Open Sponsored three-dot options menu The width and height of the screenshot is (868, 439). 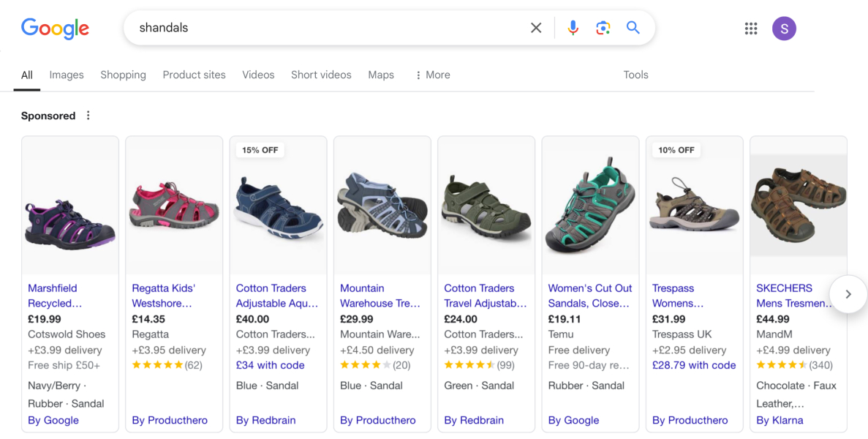(88, 115)
